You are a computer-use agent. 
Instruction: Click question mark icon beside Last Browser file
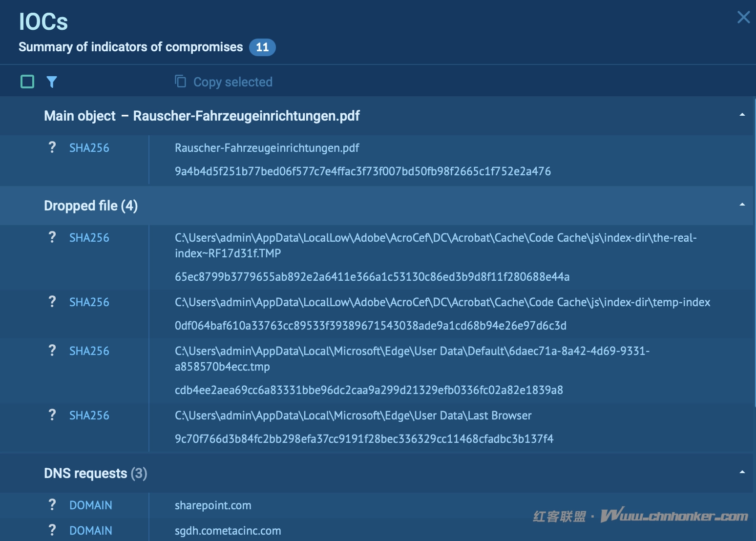coord(52,415)
